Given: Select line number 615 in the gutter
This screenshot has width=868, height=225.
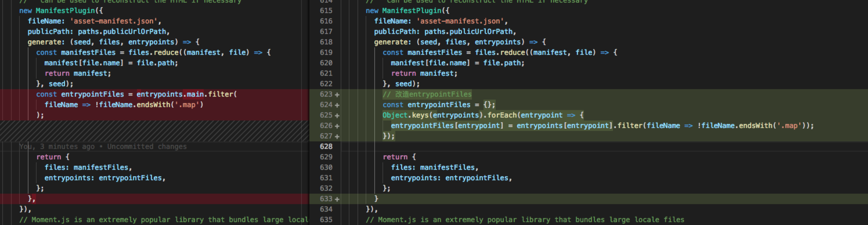Looking at the screenshot, I should click(x=326, y=11).
